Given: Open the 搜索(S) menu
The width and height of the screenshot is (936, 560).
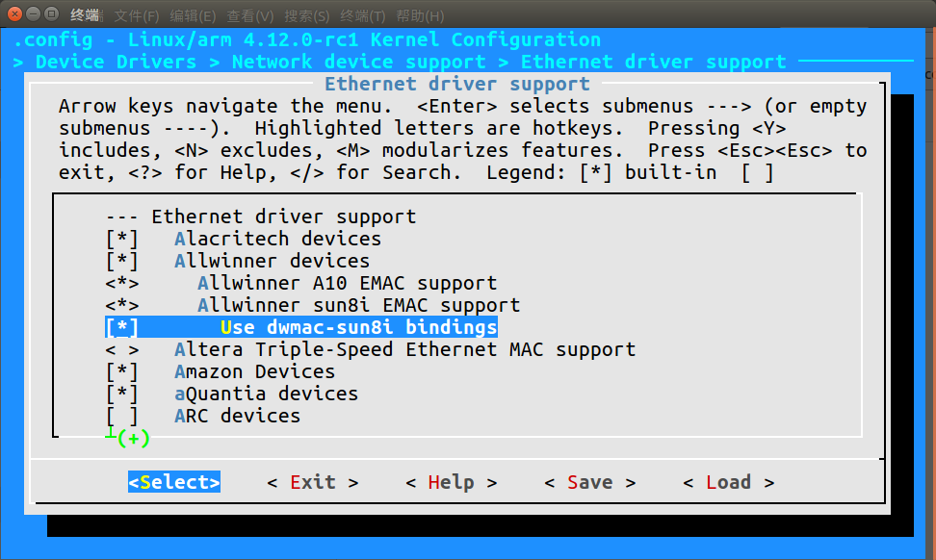Looking at the screenshot, I should (x=306, y=15).
